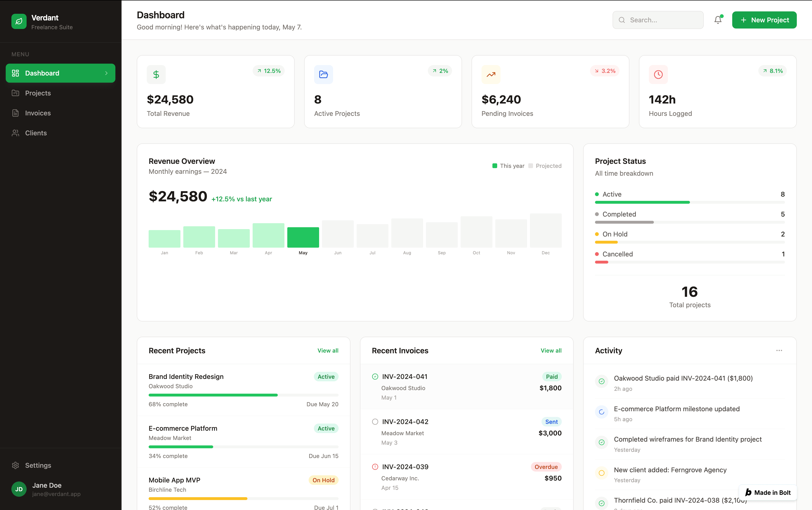Click the Paid badge on INV-2024-041
812x510 pixels.
tap(552, 376)
